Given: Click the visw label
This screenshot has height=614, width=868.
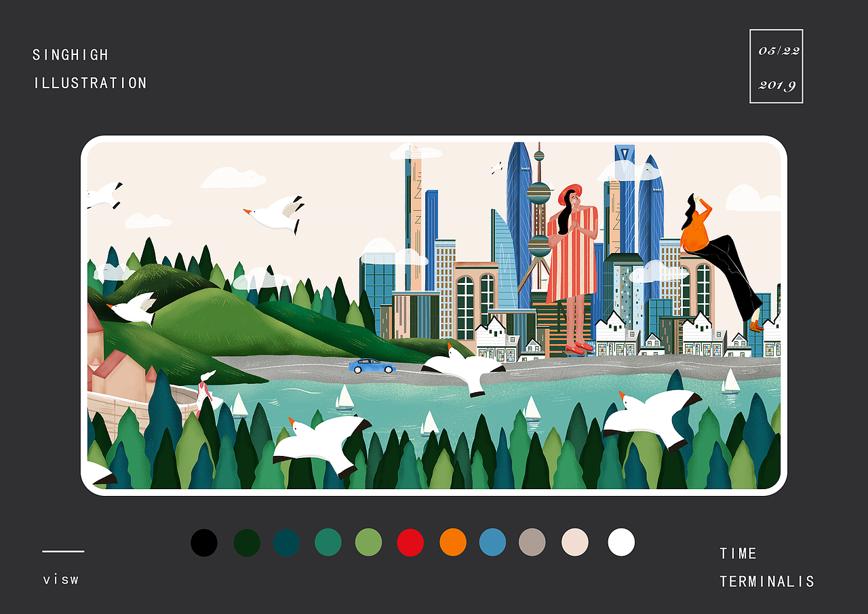Looking at the screenshot, I should [61, 579].
